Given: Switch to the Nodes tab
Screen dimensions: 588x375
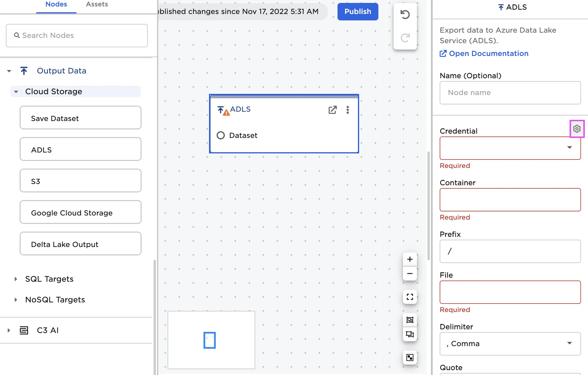Looking at the screenshot, I should (56, 4).
